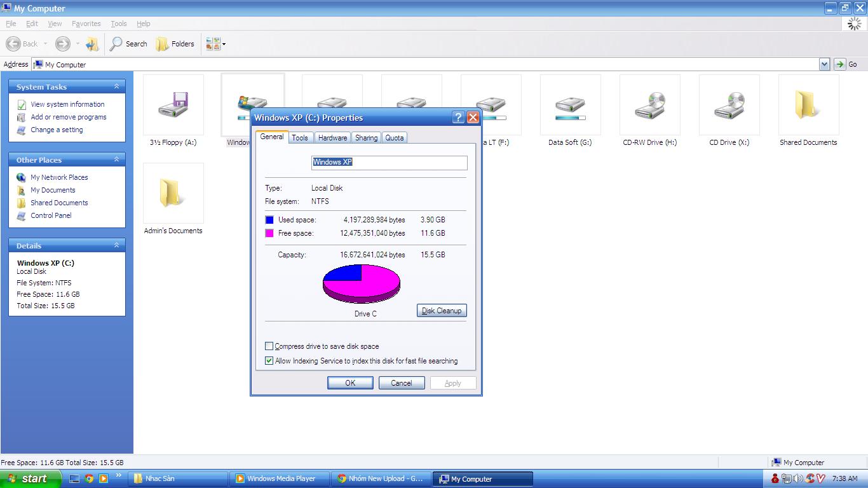Switch to Nhóm New Upload Chrome taskbar button

click(x=381, y=479)
